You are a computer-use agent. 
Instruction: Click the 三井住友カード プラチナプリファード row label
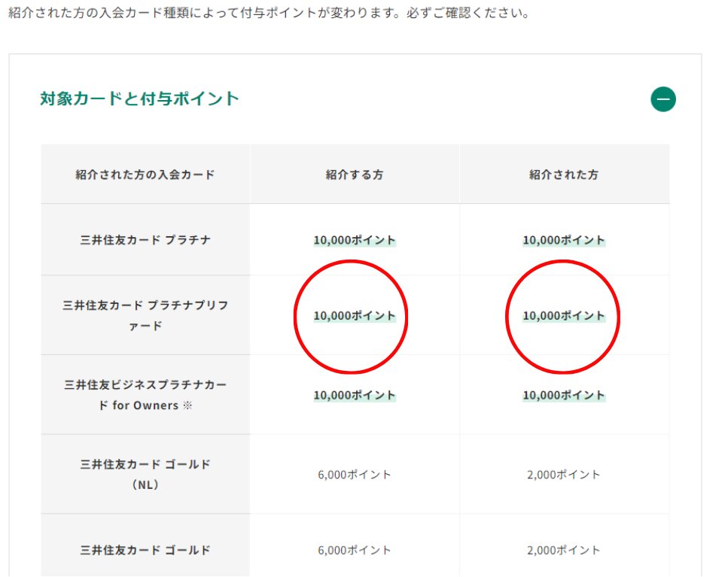pos(145,315)
